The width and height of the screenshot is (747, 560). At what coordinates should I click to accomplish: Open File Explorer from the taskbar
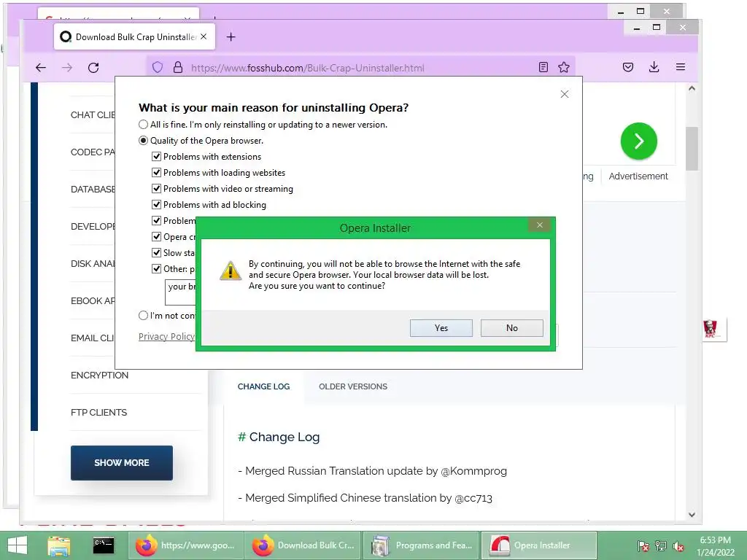click(x=58, y=545)
